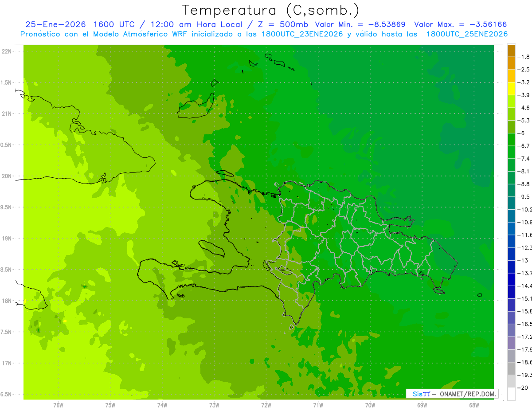Select the white swatch below -20
This screenshot has width=532, height=411.
(511, 394)
